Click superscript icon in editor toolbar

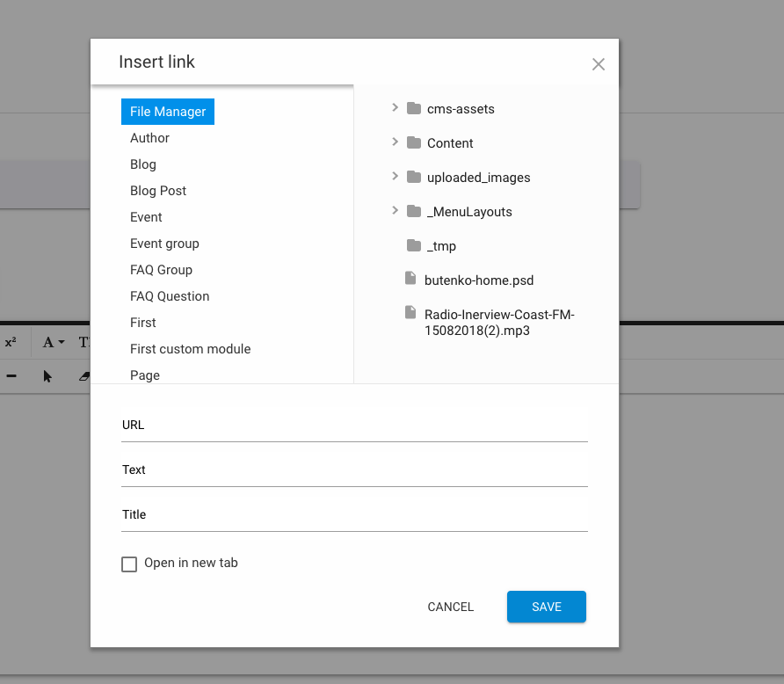tap(11, 343)
